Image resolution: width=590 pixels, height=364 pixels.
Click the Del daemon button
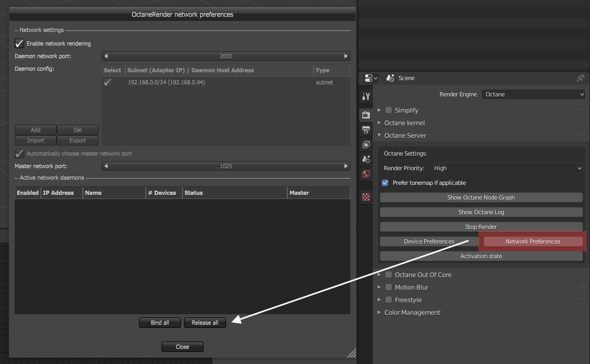(78, 130)
